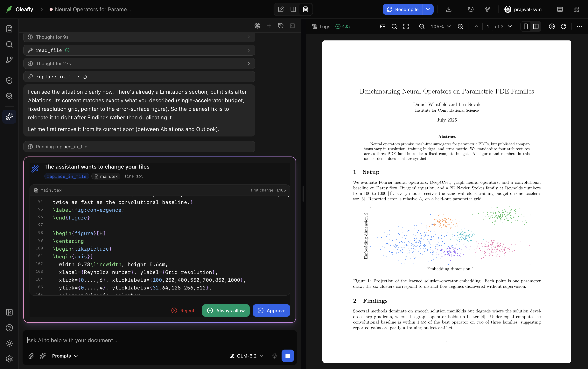Open the PDF more options ellipsis
Viewport: 588px width, 369px height.
pos(579,26)
